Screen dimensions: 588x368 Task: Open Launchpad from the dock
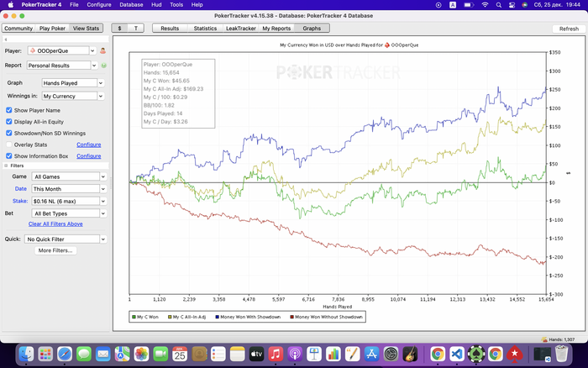point(45,354)
